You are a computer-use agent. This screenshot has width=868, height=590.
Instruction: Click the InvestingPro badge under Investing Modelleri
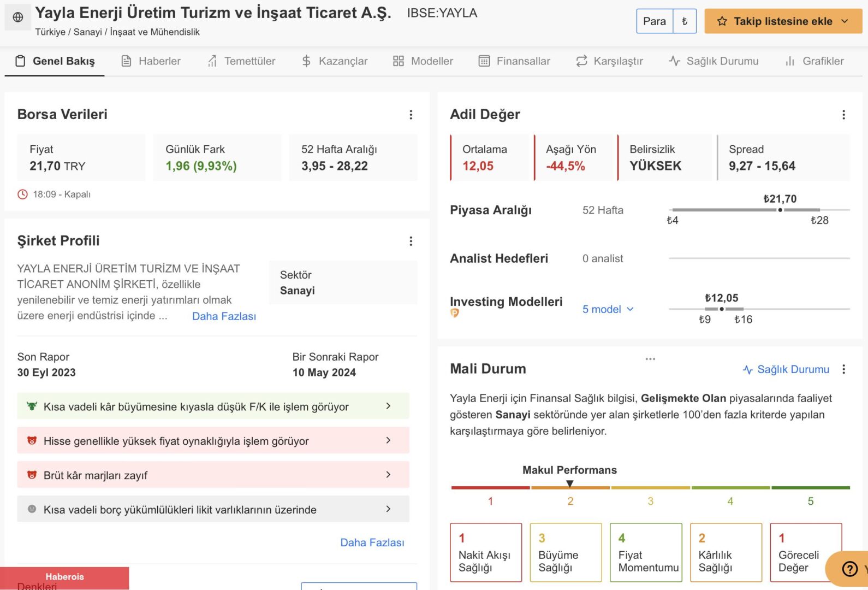(x=454, y=313)
